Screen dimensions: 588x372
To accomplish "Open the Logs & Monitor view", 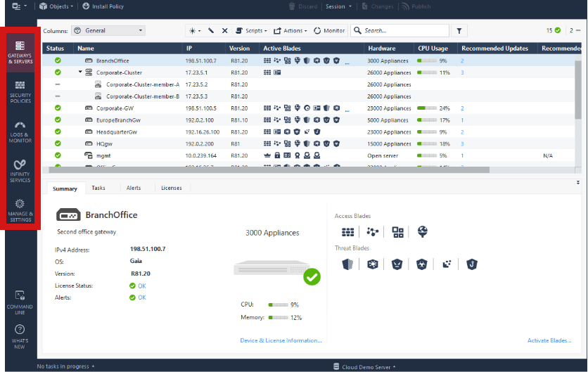I will tap(20, 131).
